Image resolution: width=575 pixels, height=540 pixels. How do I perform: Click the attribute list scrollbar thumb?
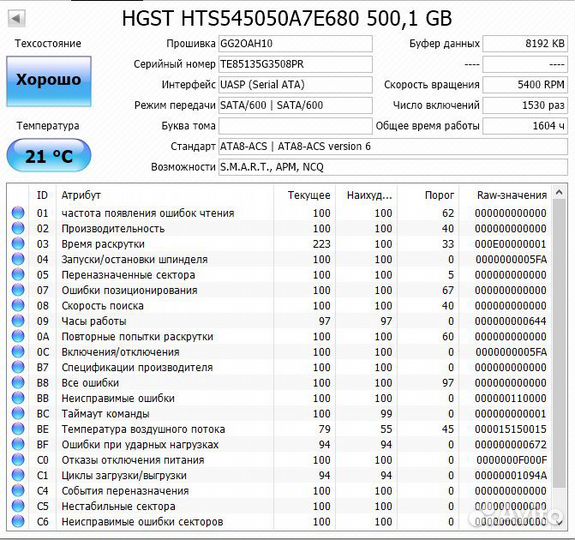(559, 344)
